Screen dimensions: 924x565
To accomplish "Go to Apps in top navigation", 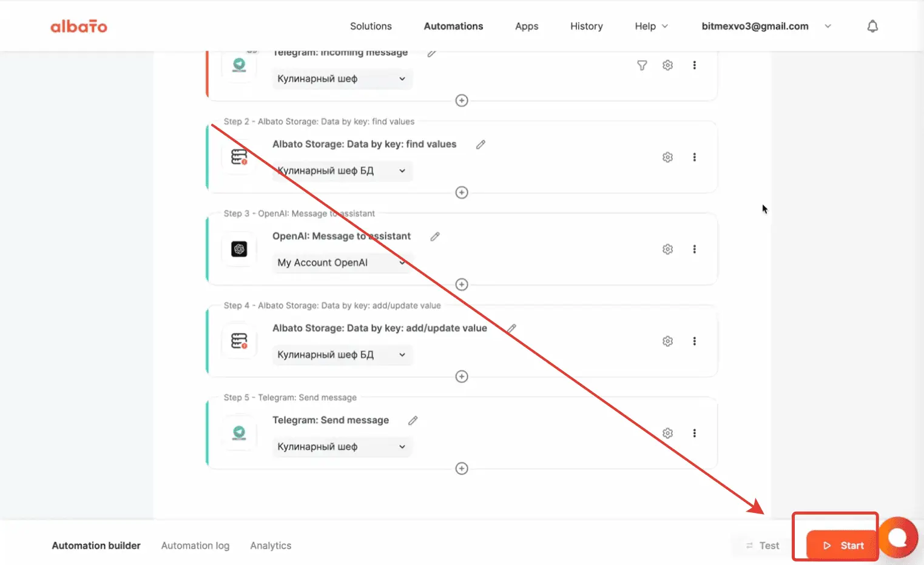I will coord(527,26).
